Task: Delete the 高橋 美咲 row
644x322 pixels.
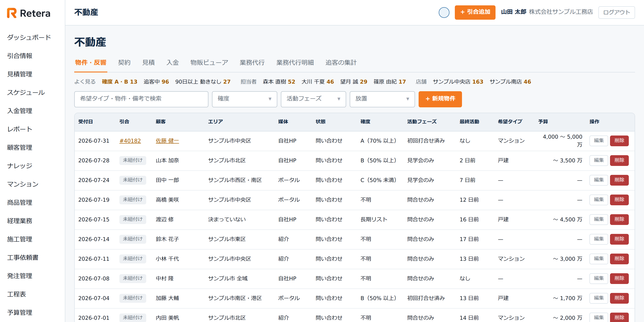Action: 619,200
